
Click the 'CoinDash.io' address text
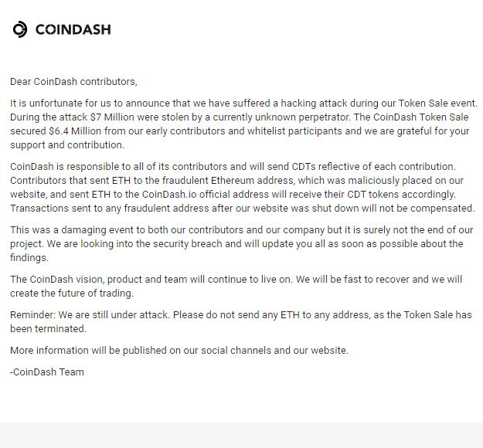169,195
